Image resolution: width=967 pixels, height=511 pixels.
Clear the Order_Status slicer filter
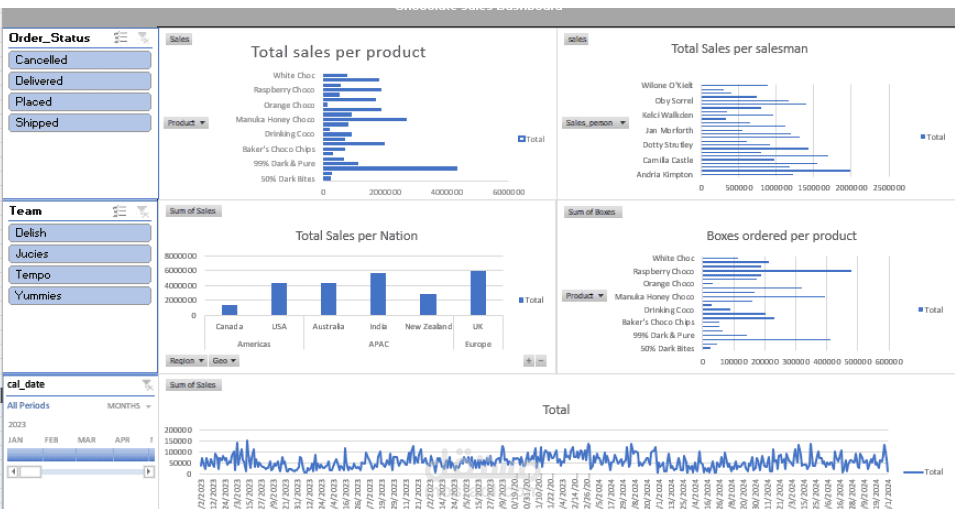[143, 38]
